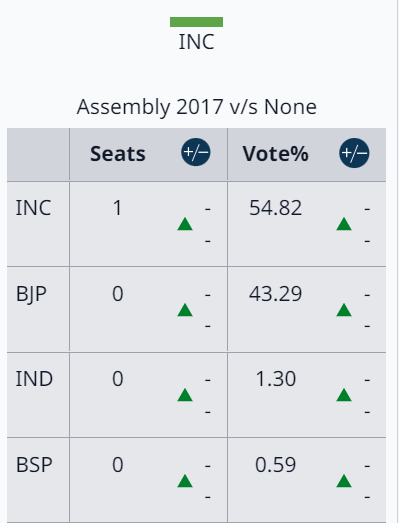Select the Vote% column header
Image resolution: width=399 pixels, height=523 pixels.
pos(276,154)
